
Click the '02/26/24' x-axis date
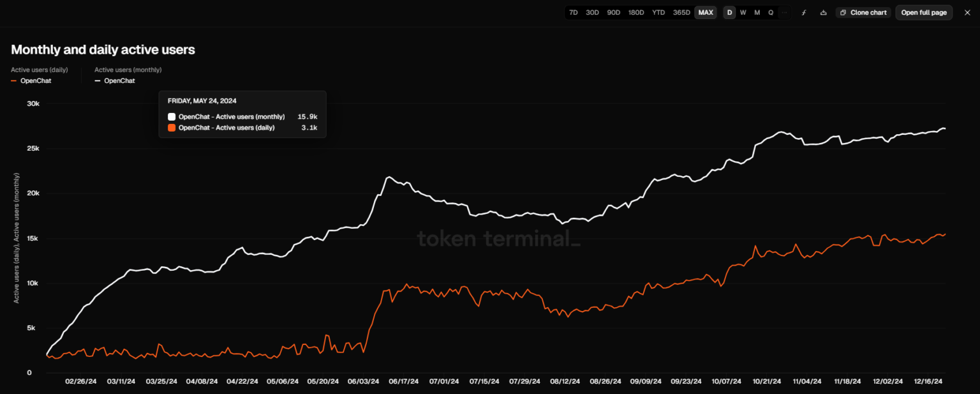point(81,381)
